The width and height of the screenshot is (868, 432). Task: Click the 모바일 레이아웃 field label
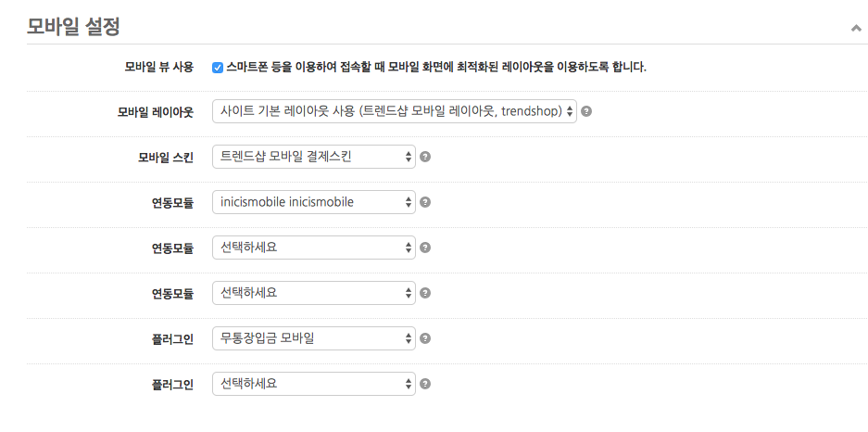point(155,112)
